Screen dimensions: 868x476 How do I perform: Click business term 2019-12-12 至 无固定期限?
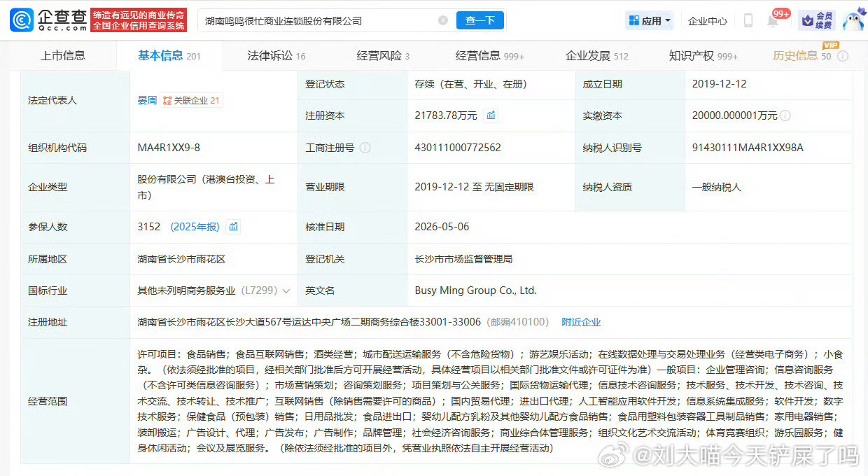pos(474,187)
